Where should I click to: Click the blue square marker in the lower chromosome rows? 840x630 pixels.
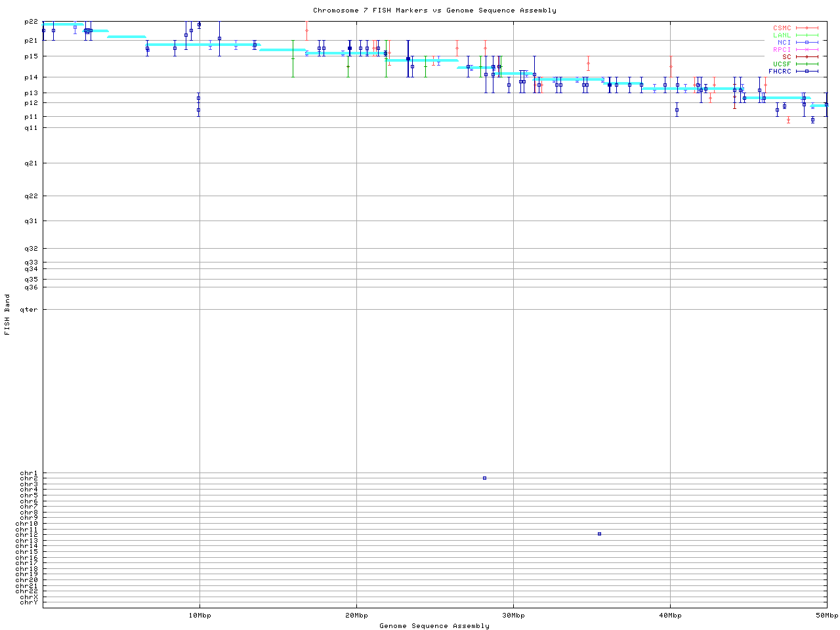coord(484,478)
